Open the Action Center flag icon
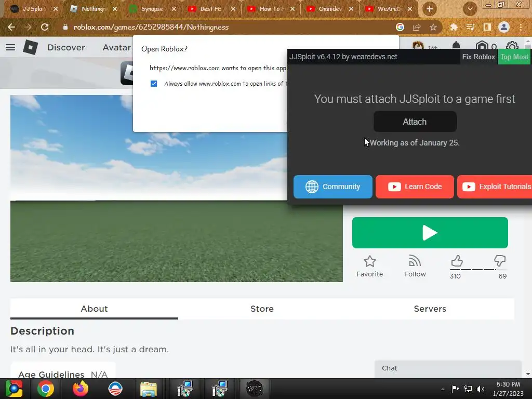This screenshot has width=532, height=399. click(x=455, y=389)
